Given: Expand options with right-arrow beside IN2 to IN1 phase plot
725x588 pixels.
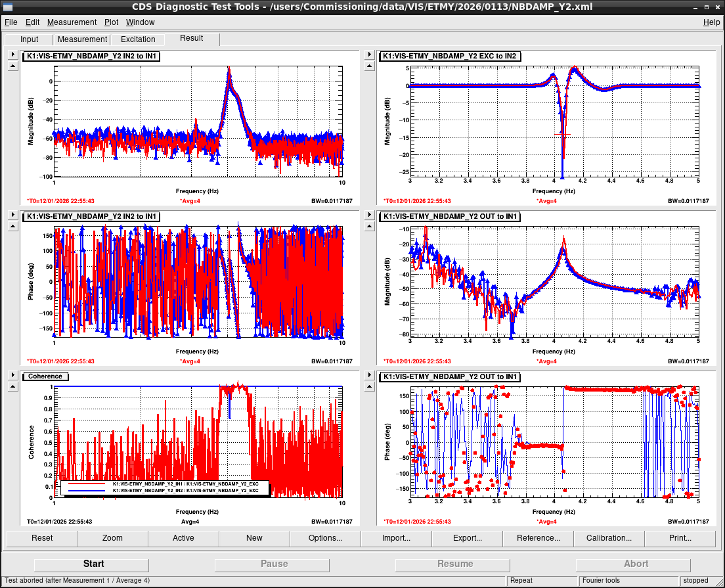Looking at the screenshot, I should (x=12, y=215).
